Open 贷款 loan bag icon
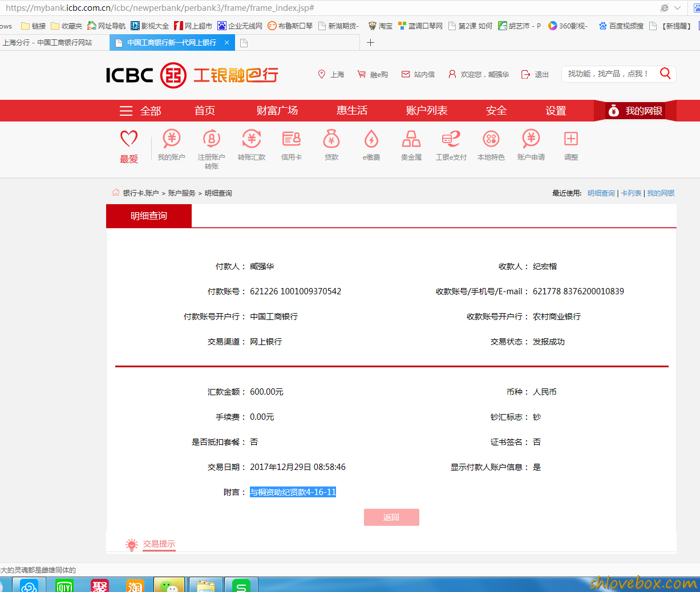 pyautogui.click(x=331, y=139)
